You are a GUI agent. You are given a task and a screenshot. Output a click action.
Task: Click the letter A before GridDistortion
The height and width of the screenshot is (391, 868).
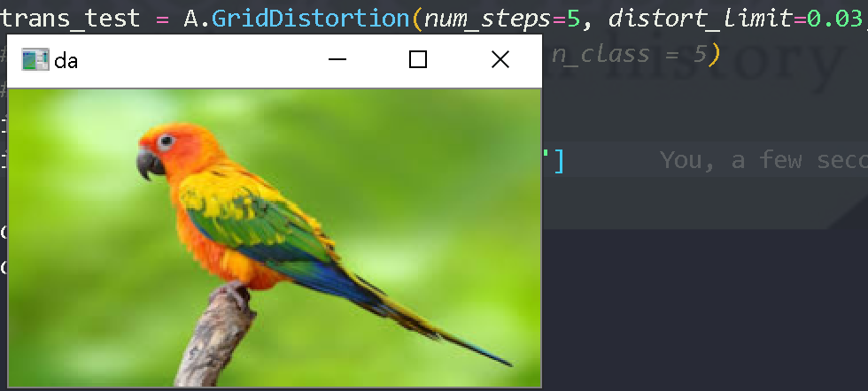pos(191,19)
